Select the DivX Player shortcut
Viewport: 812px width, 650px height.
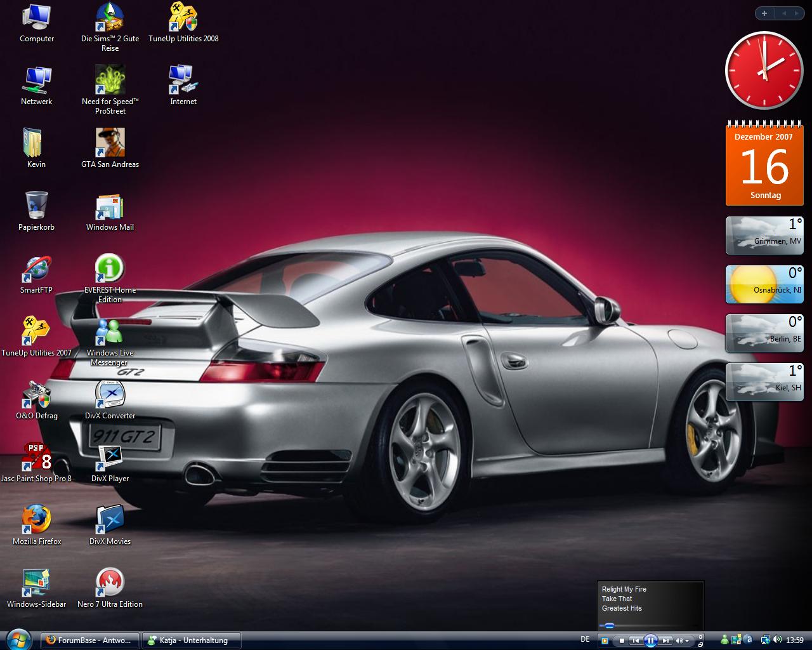[110, 463]
